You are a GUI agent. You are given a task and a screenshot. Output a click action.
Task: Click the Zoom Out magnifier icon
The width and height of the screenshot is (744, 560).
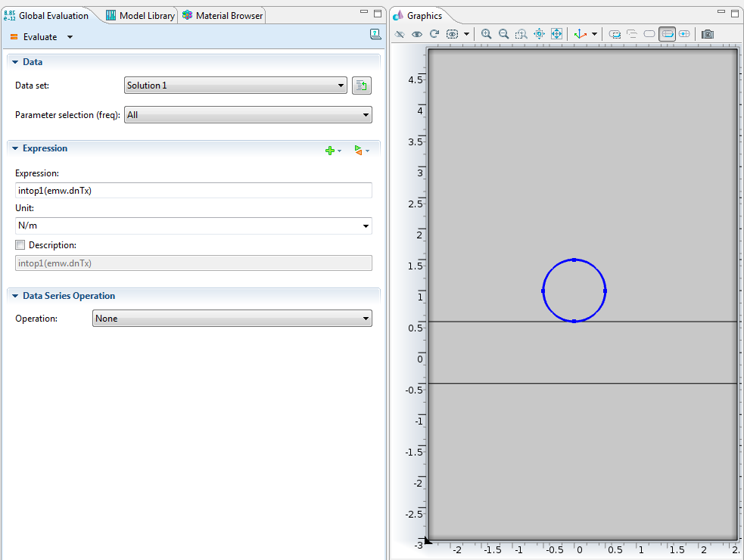503,34
